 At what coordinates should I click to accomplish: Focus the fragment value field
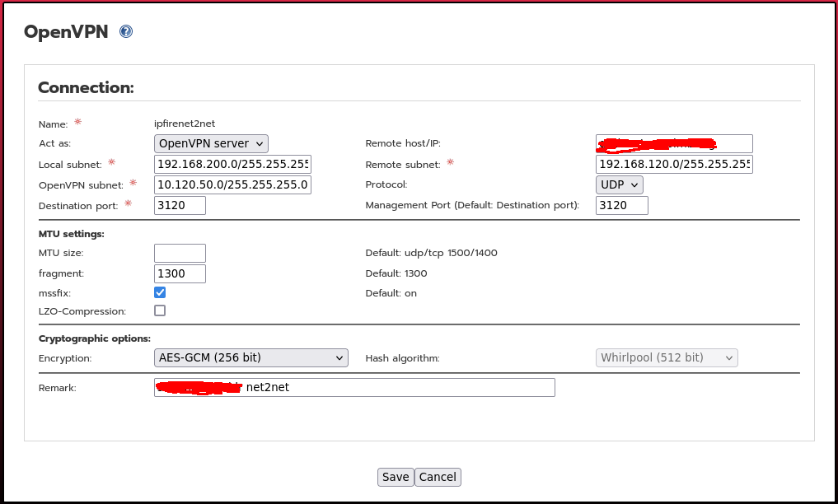(x=180, y=273)
